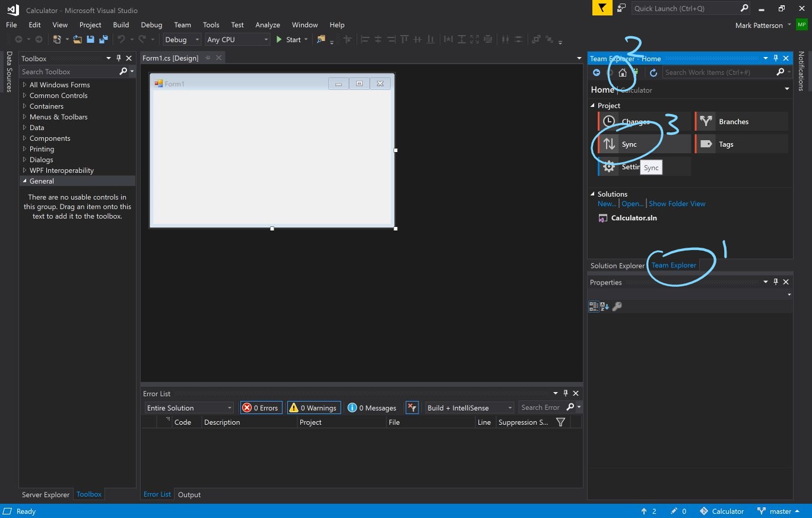Pin the Error List panel
This screenshot has height=518, width=812.
tap(566, 393)
